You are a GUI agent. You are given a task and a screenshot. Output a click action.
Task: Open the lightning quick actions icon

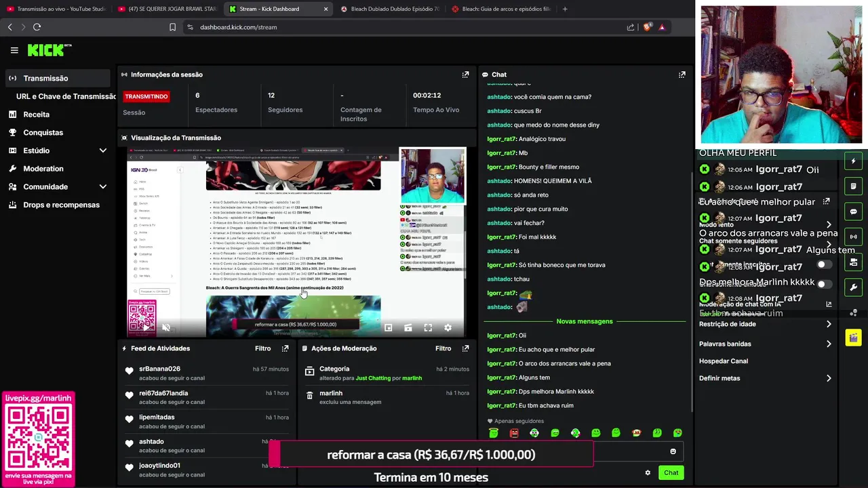click(853, 161)
